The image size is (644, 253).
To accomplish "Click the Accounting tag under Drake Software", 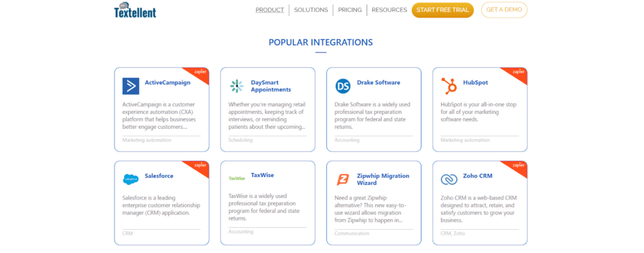I will point(347,140).
